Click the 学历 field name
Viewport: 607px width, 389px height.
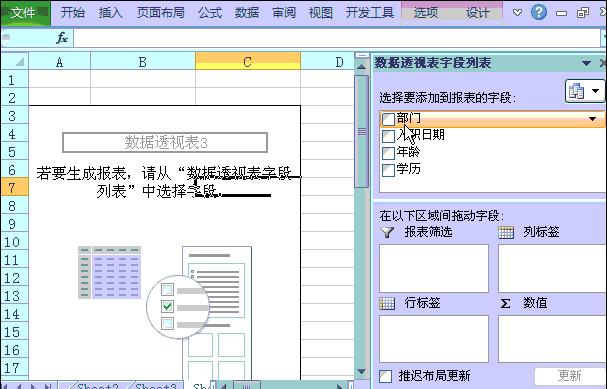(408, 169)
